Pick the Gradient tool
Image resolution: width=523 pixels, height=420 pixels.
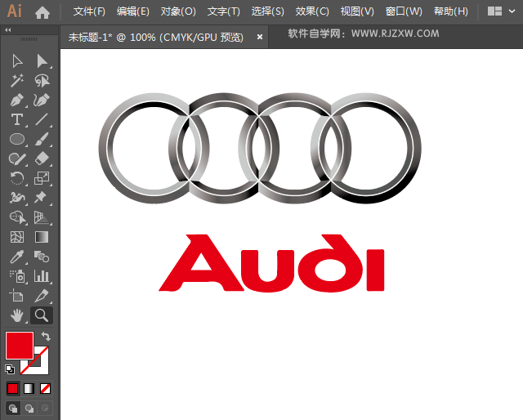[42, 237]
